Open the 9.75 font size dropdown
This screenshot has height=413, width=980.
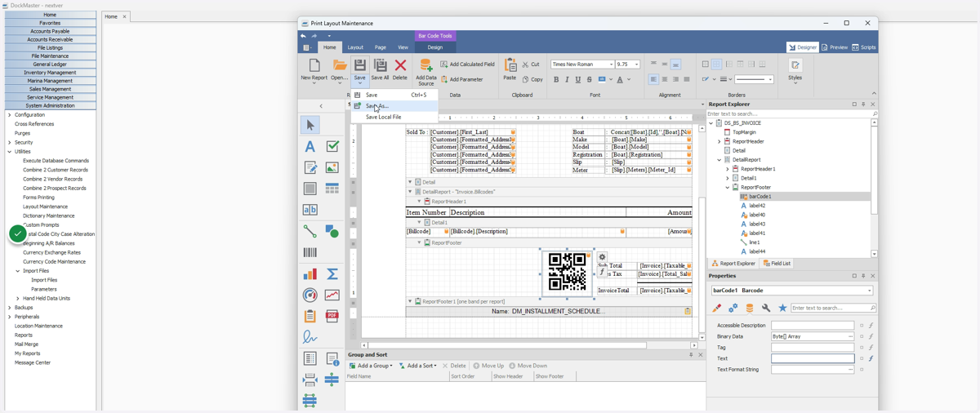(x=637, y=64)
